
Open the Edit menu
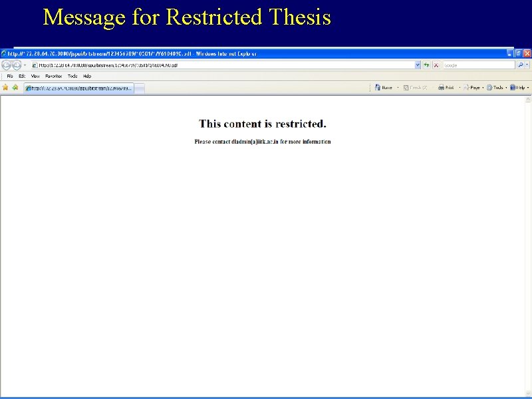click(22, 76)
